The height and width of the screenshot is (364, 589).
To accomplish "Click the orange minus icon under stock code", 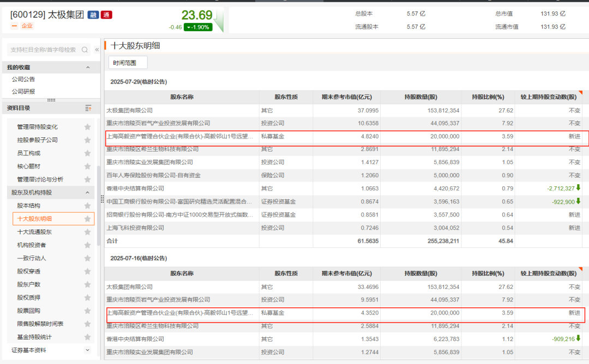I will click(x=14, y=26).
